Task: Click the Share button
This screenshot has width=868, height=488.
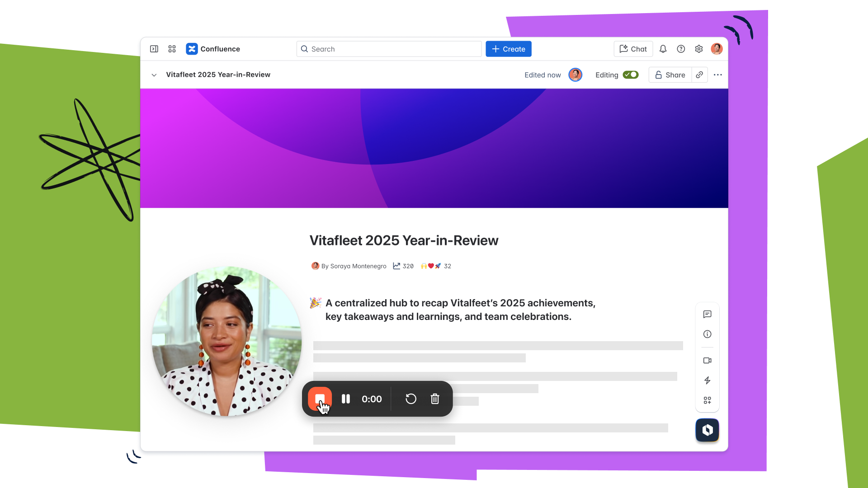Action: click(x=670, y=75)
